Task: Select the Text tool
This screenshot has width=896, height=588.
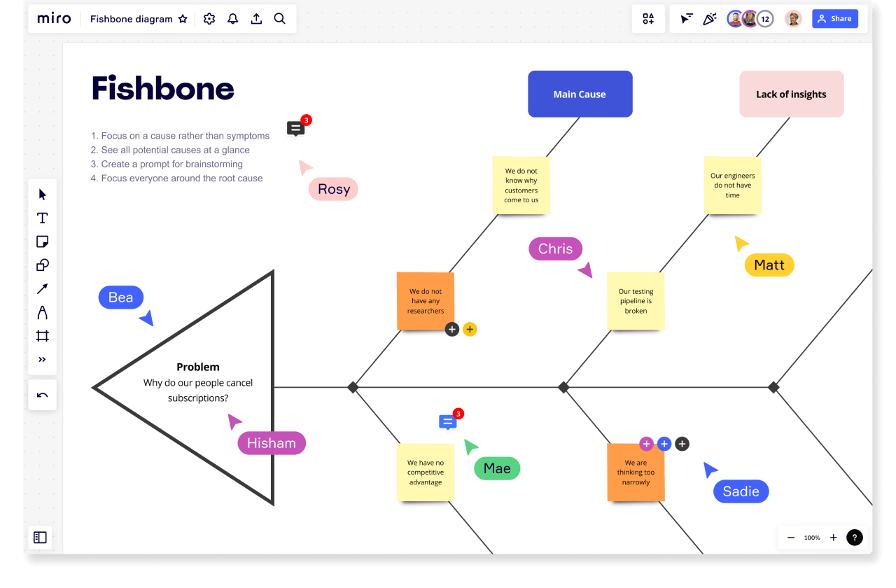Action: point(42,218)
